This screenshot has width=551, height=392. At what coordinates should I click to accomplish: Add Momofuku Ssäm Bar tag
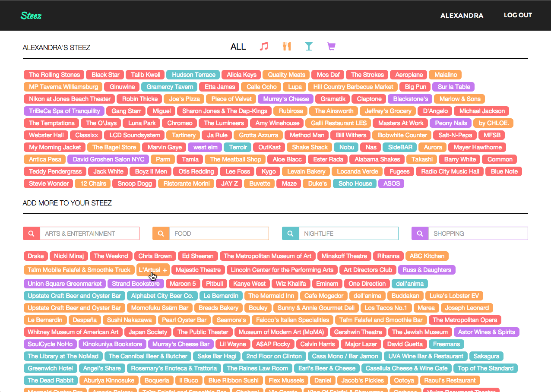pyautogui.click(x=160, y=308)
